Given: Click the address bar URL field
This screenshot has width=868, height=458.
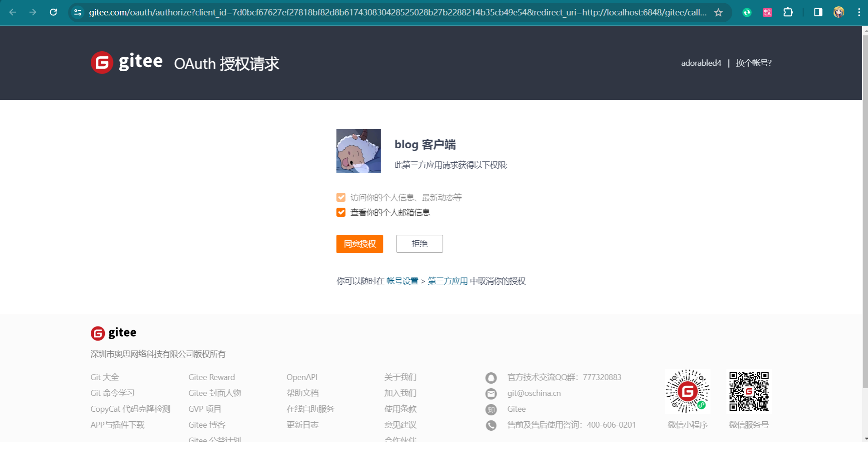Looking at the screenshot, I should coord(397,12).
